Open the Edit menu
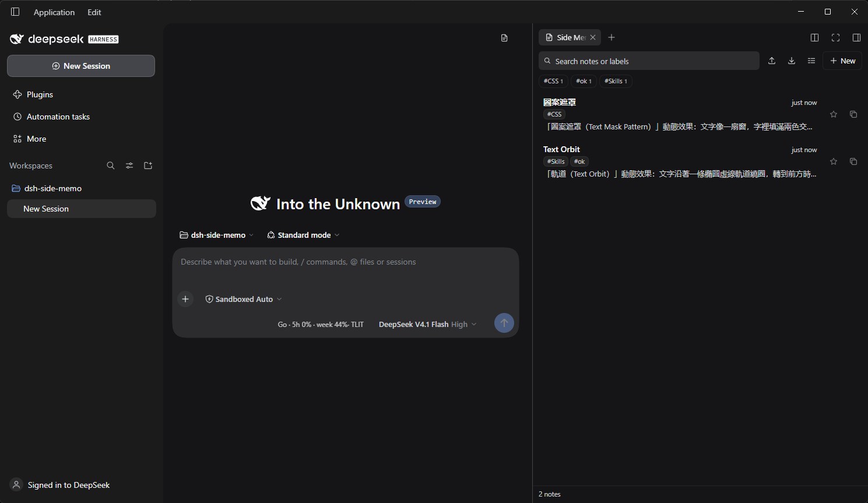Viewport: 868px width, 503px height. pos(94,12)
